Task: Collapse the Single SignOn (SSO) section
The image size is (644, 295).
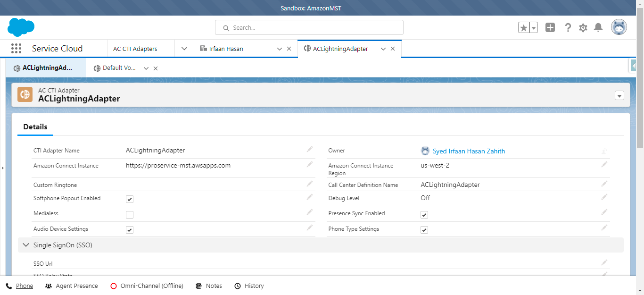Action: coord(26,245)
